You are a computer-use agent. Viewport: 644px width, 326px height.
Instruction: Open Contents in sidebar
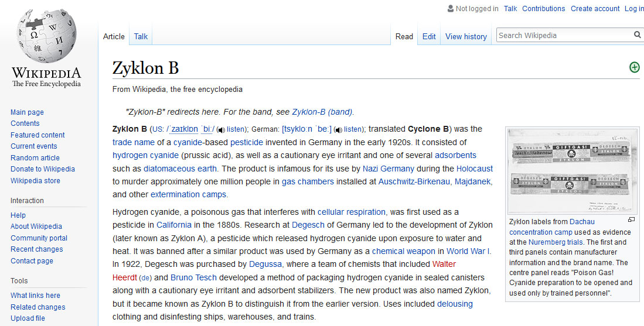click(25, 123)
